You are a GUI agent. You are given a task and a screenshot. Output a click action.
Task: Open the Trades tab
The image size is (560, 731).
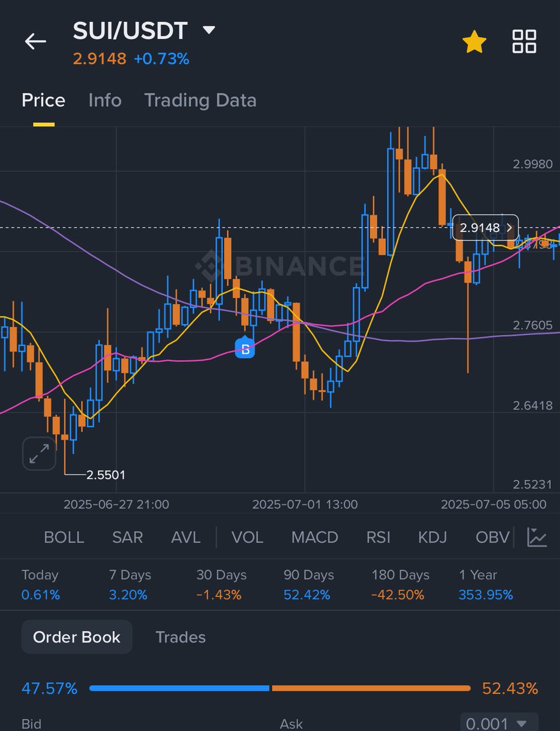click(x=180, y=637)
